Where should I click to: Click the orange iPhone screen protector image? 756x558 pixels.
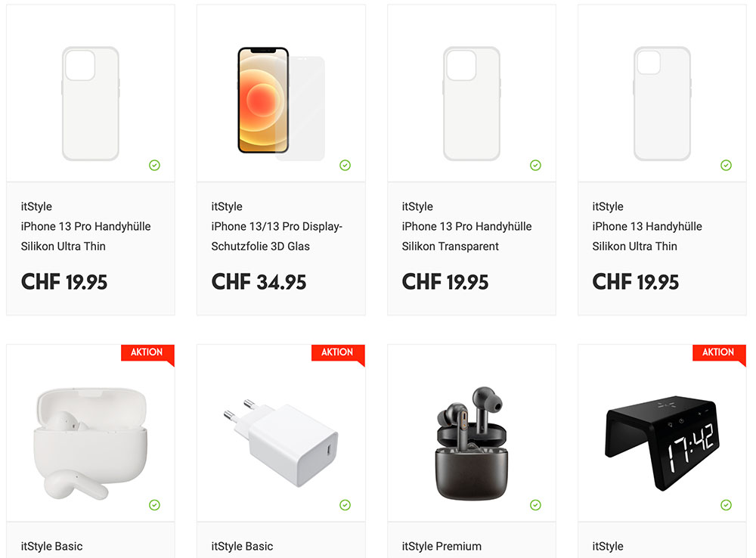(x=281, y=104)
